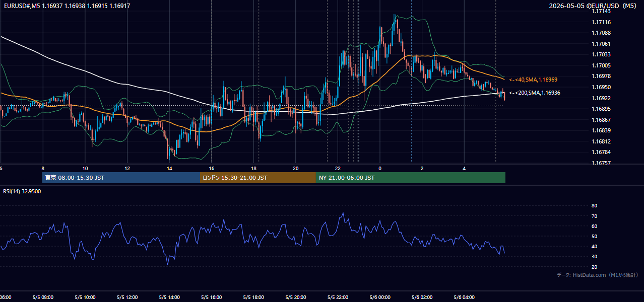Viewport: 644px width, 302px height.
Task: Click price axis label 1.16895
Action: pos(602,109)
